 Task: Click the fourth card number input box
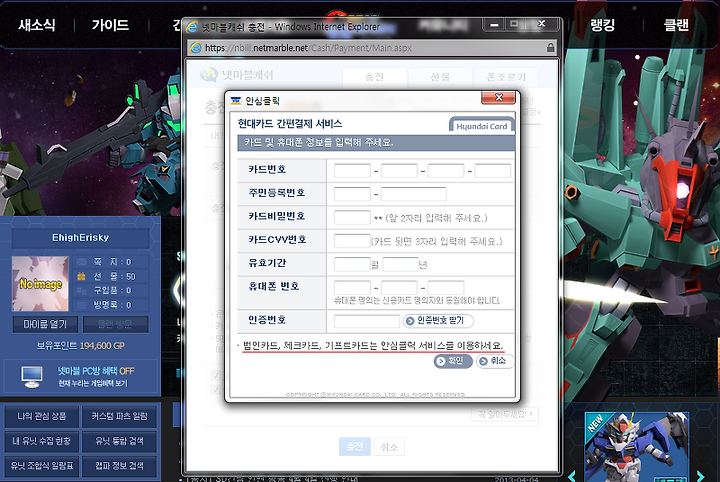point(493,171)
